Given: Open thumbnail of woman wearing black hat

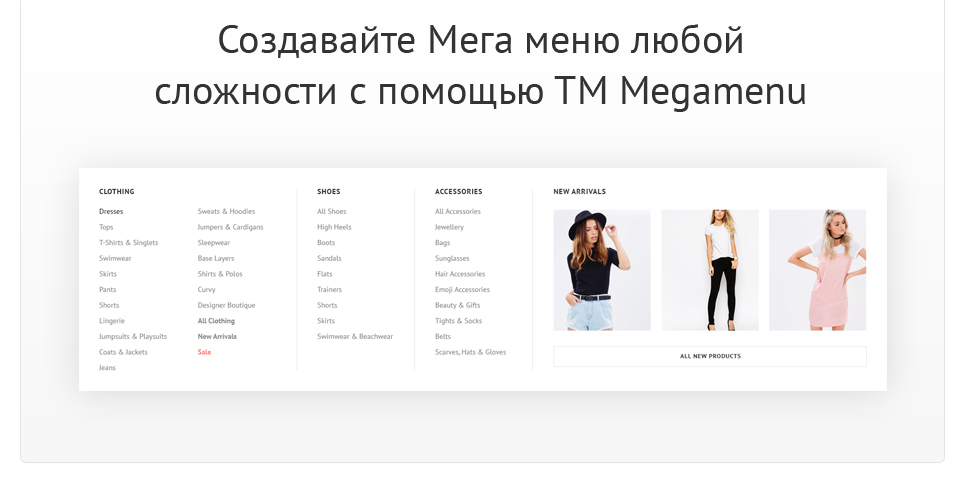Looking at the screenshot, I should coord(602,270).
